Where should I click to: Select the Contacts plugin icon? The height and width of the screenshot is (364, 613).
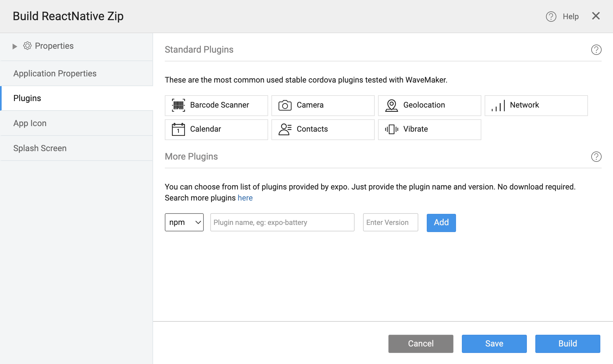tap(285, 129)
